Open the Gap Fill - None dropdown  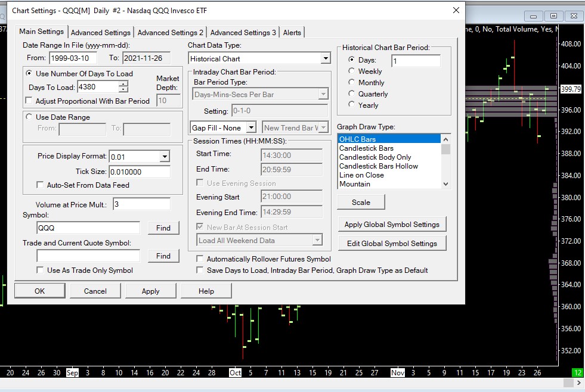click(x=251, y=127)
